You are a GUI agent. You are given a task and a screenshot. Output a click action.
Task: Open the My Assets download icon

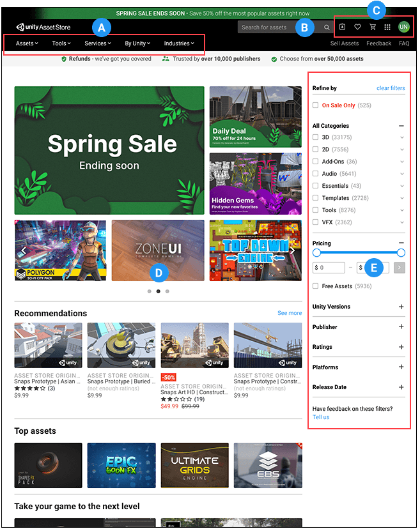coord(342,27)
